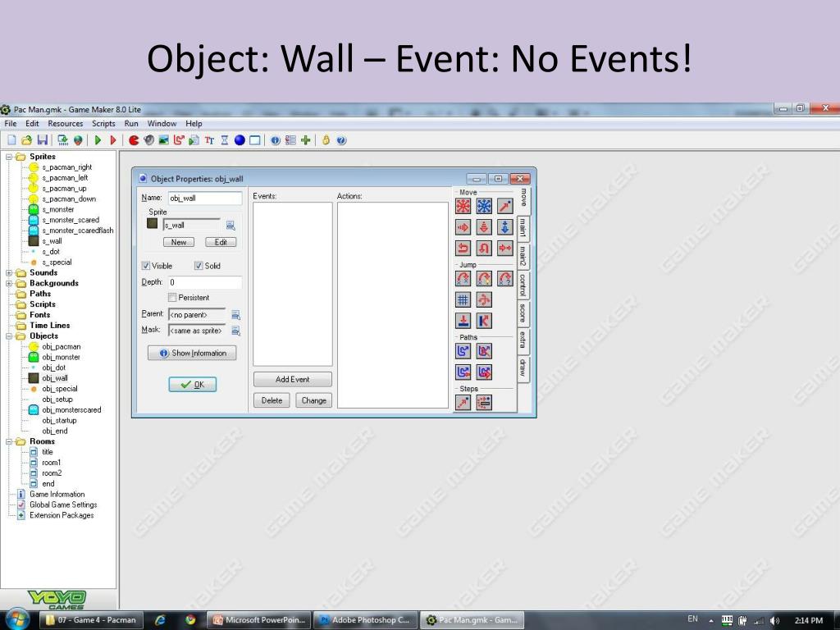Image resolution: width=840 pixels, height=630 pixels.
Task: Select the Move Free action icon
Action: [x=484, y=206]
